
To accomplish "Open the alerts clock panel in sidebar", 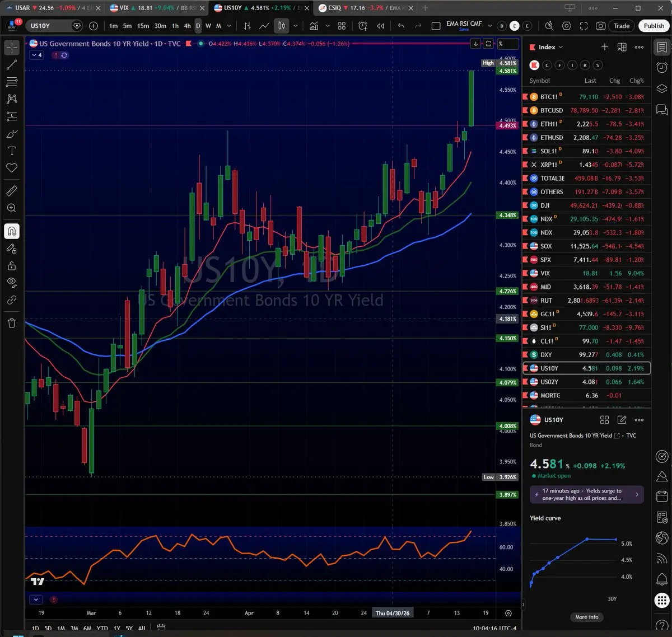I will tap(662, 67).
